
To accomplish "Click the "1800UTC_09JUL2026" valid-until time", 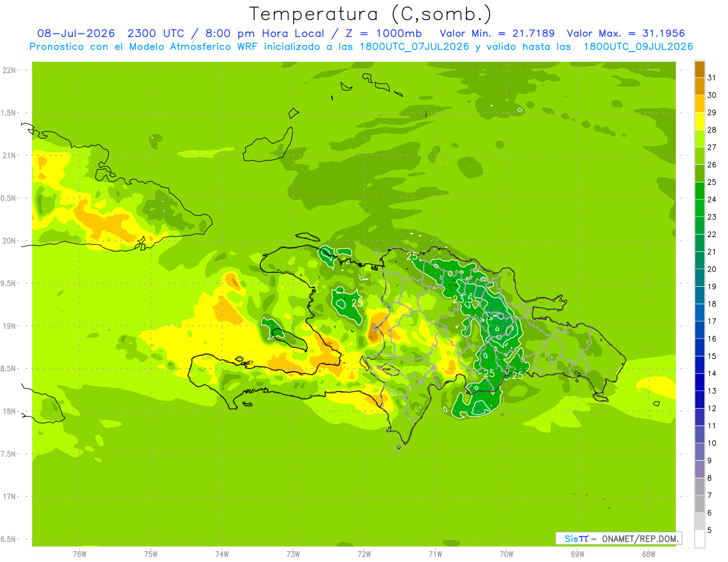I will tap(638, 47).
